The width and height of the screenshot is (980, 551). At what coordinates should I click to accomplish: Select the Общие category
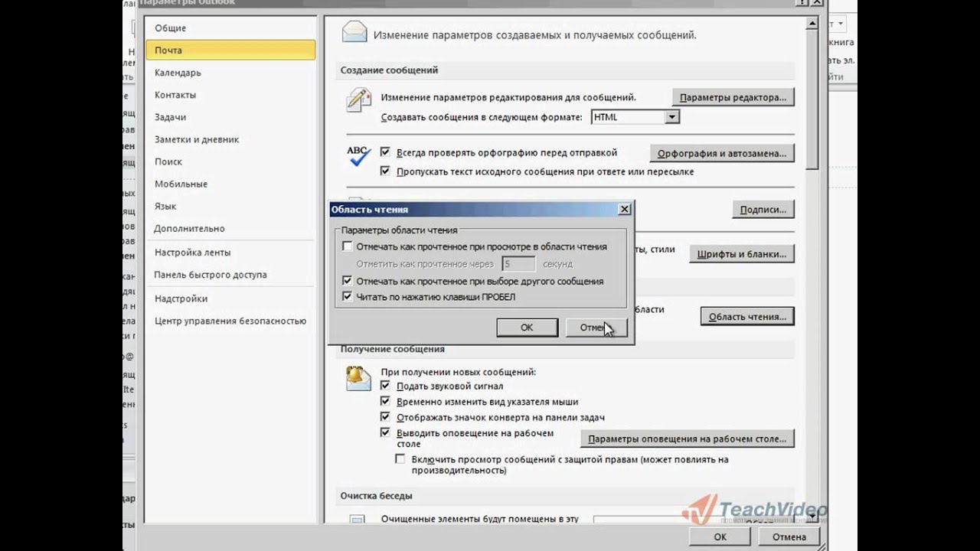pos(230,28)
